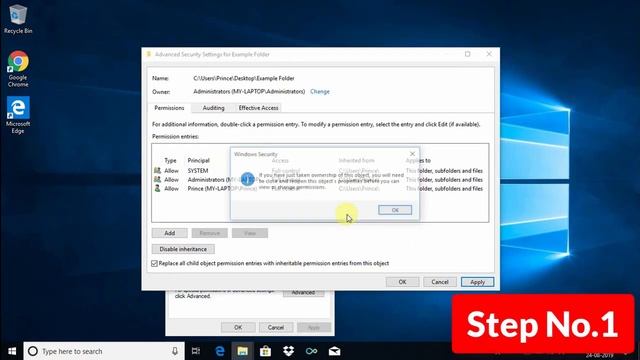This screenshot has width=640, height=360.
Task: Open Microsoft Edge desktop shortcut
Action: tap(18, 115)
